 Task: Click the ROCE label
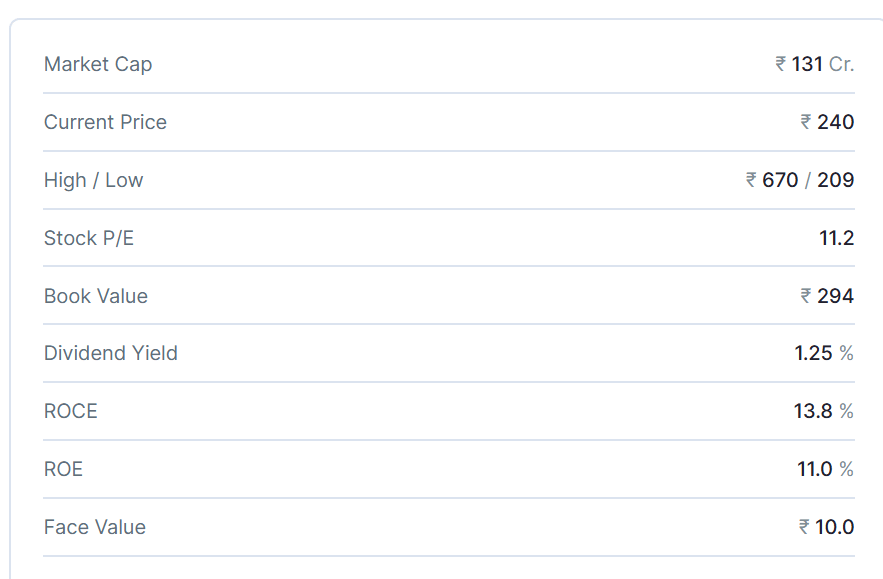click(x=70, y=411)
